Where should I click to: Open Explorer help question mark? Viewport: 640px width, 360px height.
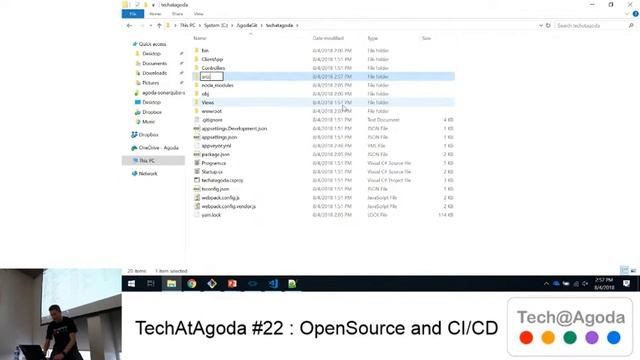coord(636,14)
